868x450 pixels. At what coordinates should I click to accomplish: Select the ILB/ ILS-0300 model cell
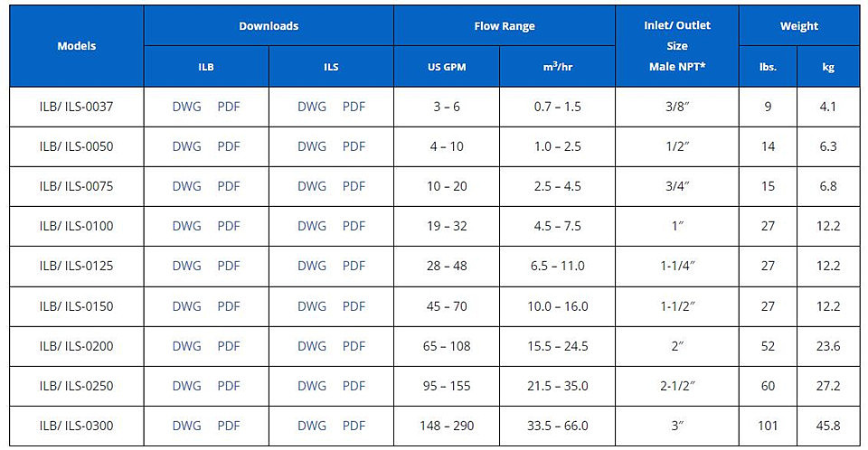(x=76, y=426)
